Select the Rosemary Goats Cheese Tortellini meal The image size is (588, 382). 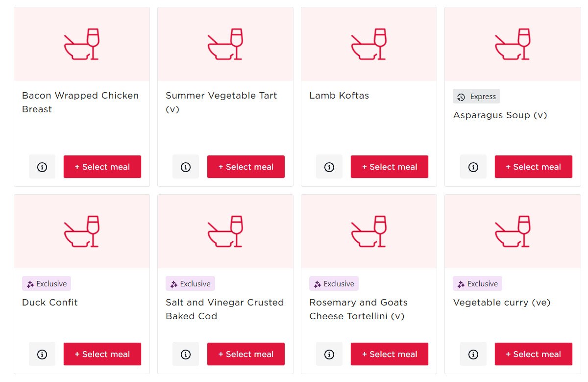point(390,354)
